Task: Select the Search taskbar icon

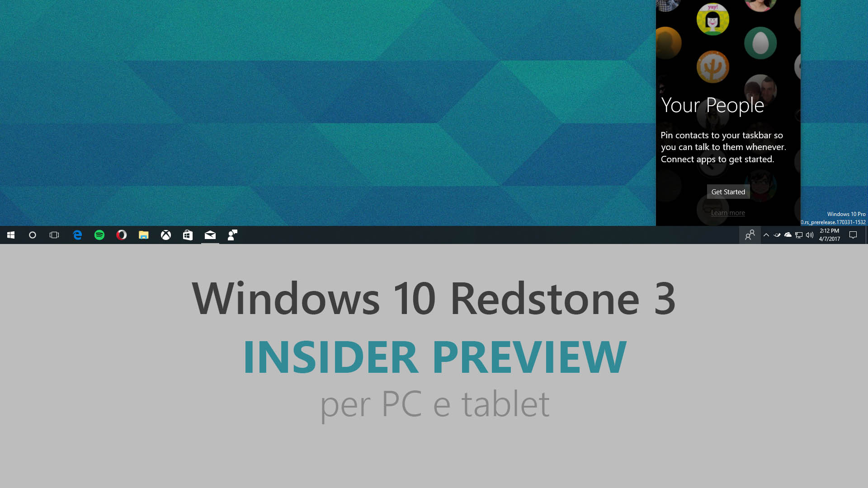Action: [x=32, y=235]
